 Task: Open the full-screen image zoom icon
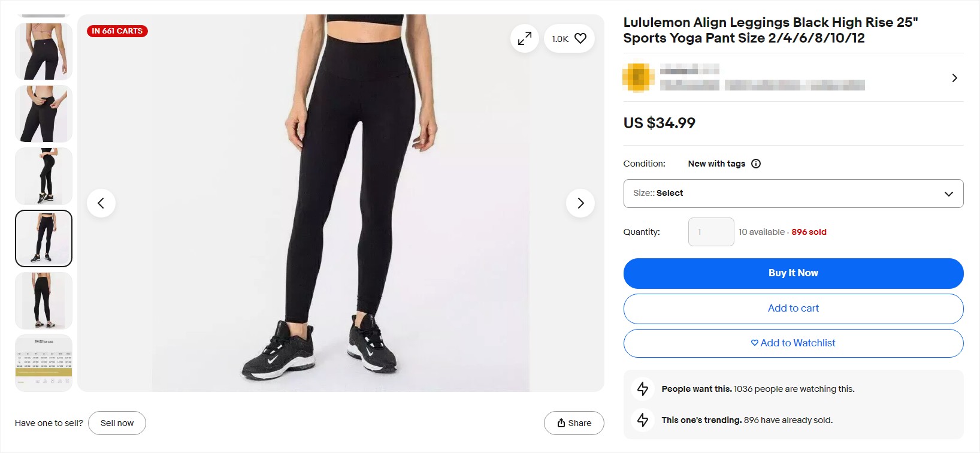[x=524, y=38]
